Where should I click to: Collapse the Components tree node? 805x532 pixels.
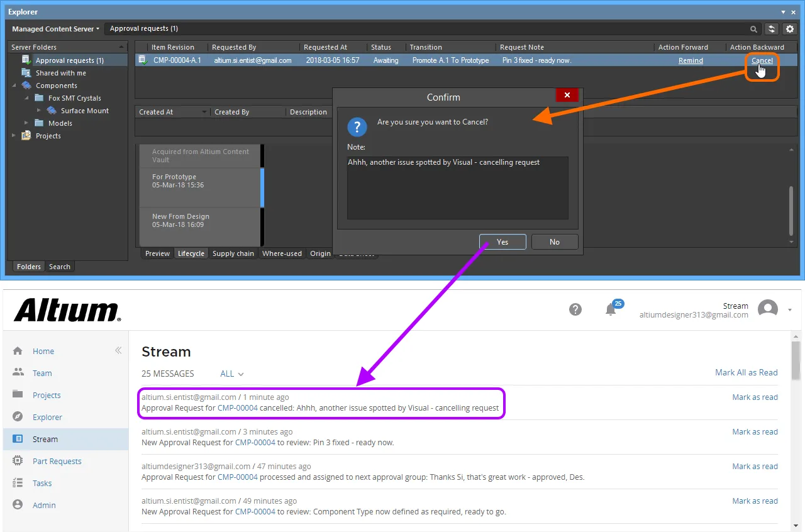tap(14, 85)
